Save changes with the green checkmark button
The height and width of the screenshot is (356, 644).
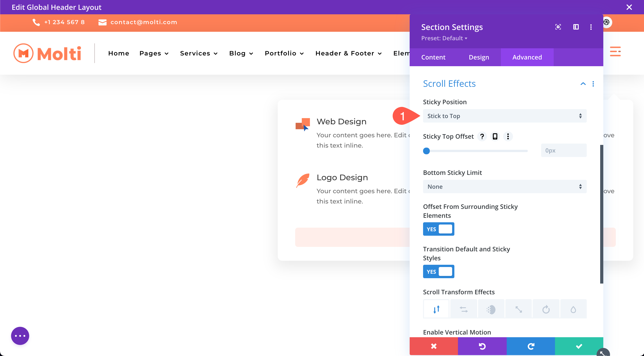point(579,346)
